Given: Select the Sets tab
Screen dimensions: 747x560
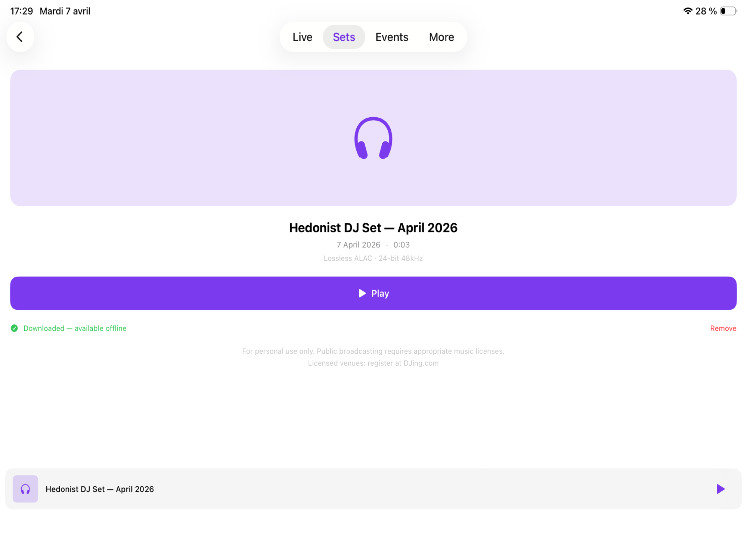Looking at the screenshot, I should coord(344,37).
